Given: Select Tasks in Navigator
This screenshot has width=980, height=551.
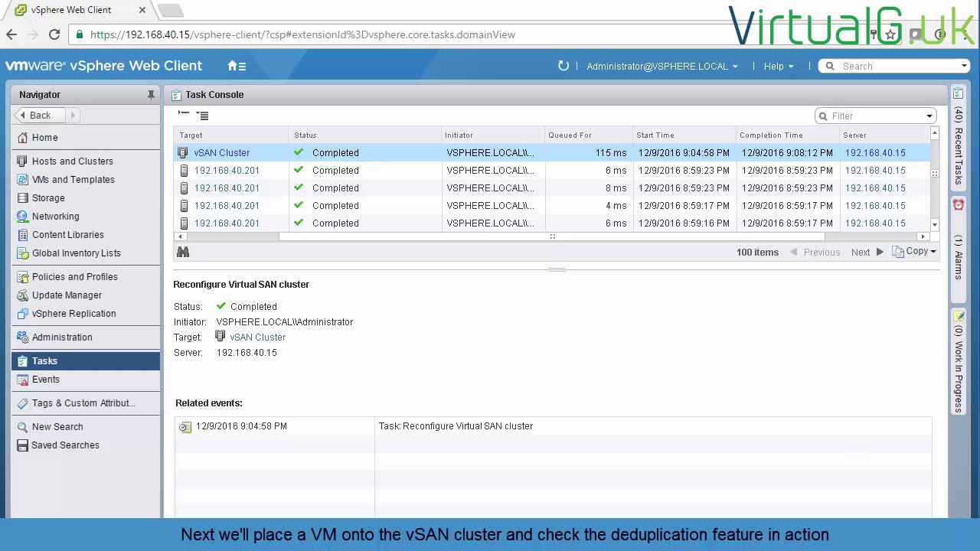Looking at the screenshot, I should [85, 361].
